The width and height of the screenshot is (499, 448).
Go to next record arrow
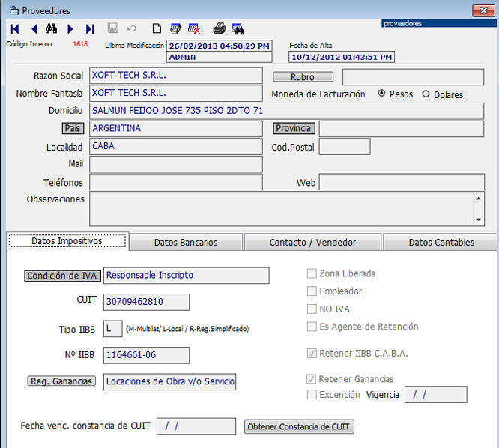71,29
